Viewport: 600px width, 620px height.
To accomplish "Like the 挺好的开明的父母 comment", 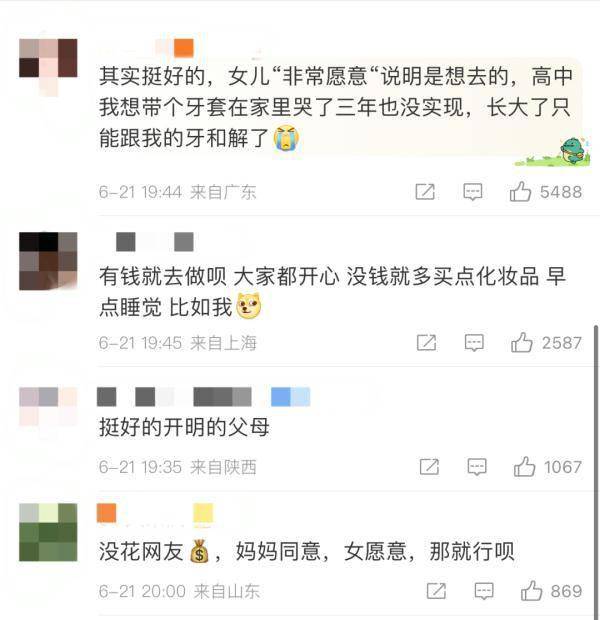I will pyautogui.click(x=524, y=467).
